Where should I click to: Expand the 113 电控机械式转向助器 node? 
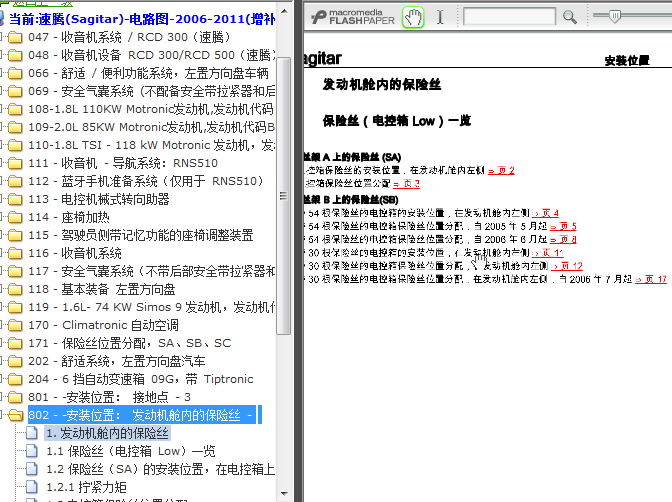[2, 199]
